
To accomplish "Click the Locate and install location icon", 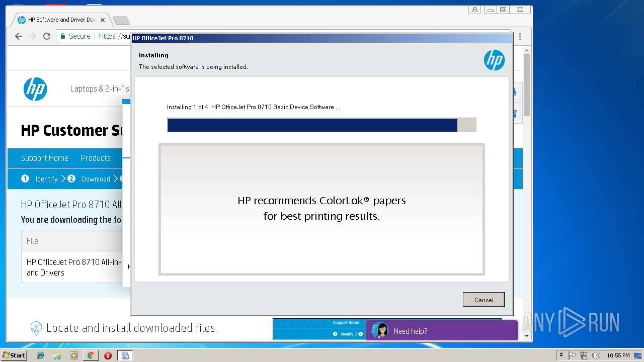I will (36, 328).
